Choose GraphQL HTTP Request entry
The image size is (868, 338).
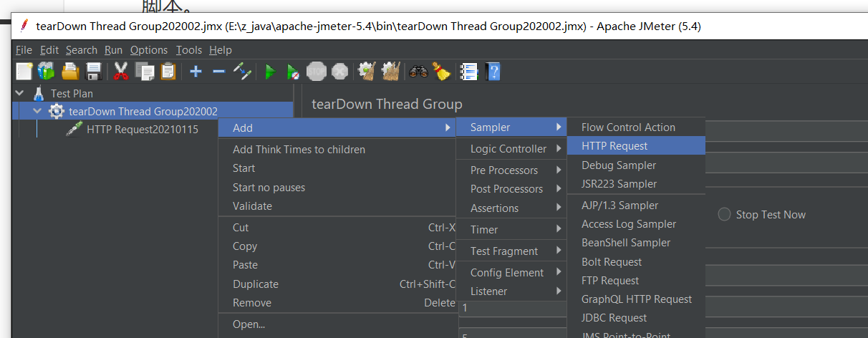click(x=636, y=299)
